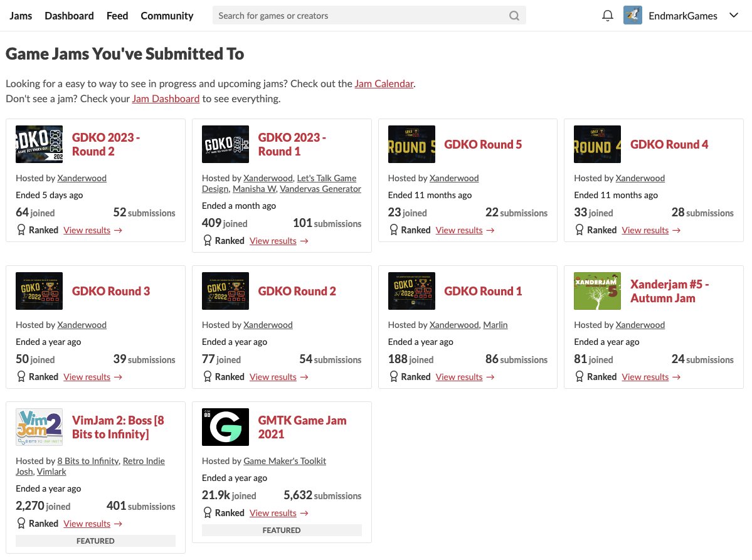Click Ranked ribbon icon on Xanderjam #5

[x=580, y=377]
